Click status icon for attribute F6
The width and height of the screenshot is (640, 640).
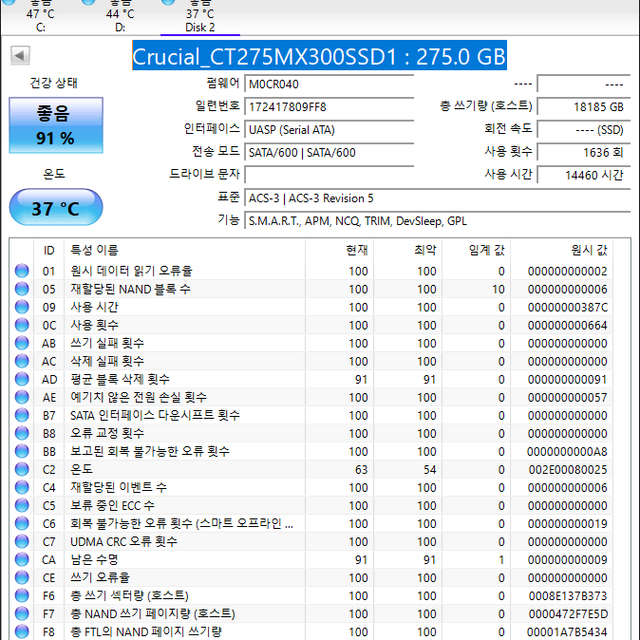(22, 596)
